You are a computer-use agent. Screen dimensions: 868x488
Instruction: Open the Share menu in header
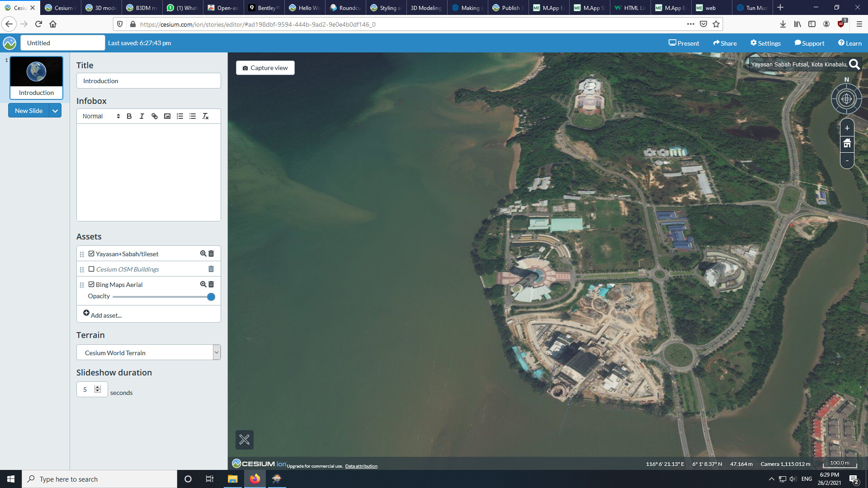click(x=725, y=43)
